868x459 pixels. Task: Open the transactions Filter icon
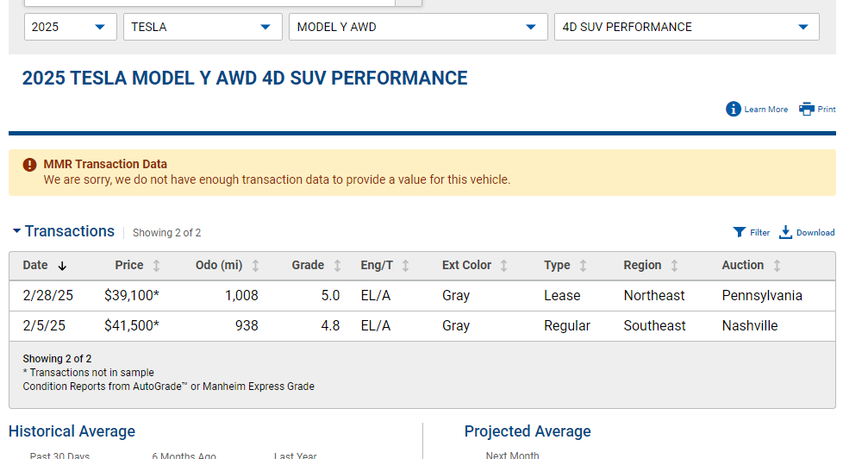pyautogui.click(x=739, y=232)
